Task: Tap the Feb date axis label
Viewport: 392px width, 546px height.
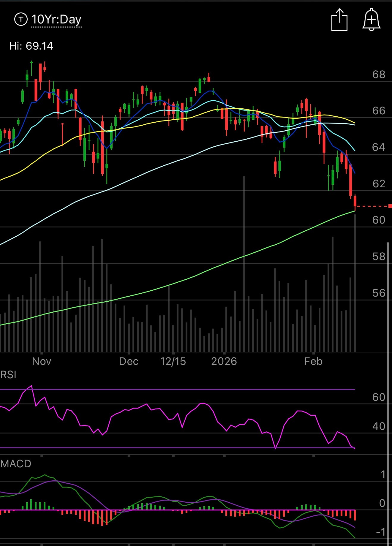Action: [x=313, y=361]
